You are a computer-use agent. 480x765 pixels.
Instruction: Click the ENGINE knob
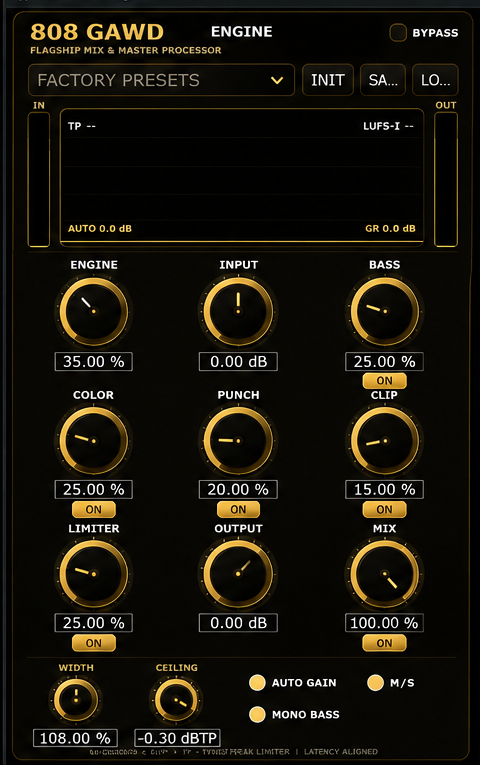click(x=94, y=311)
